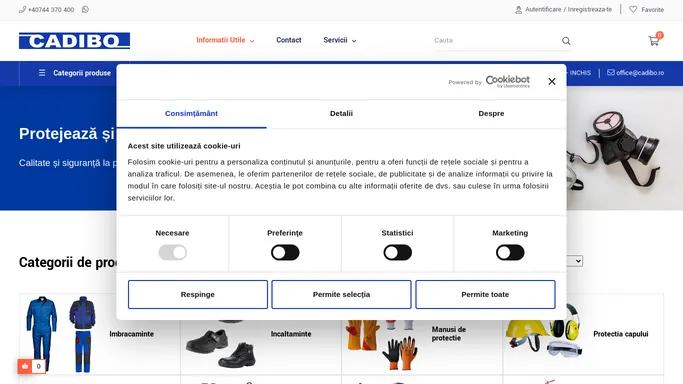Close the cookie consent dialog
The width and height of the screenshot is (683, 384).
[552, 81]
